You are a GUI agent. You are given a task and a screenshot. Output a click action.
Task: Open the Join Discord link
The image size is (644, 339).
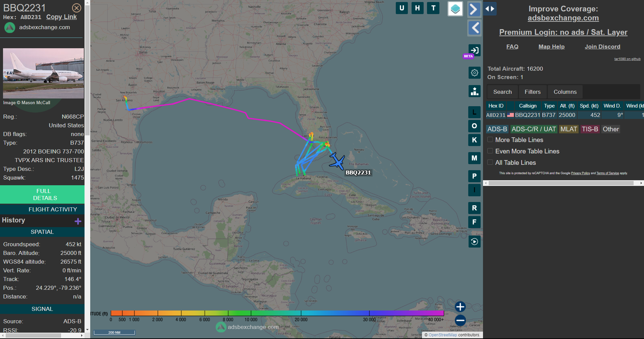click(602, 47)
